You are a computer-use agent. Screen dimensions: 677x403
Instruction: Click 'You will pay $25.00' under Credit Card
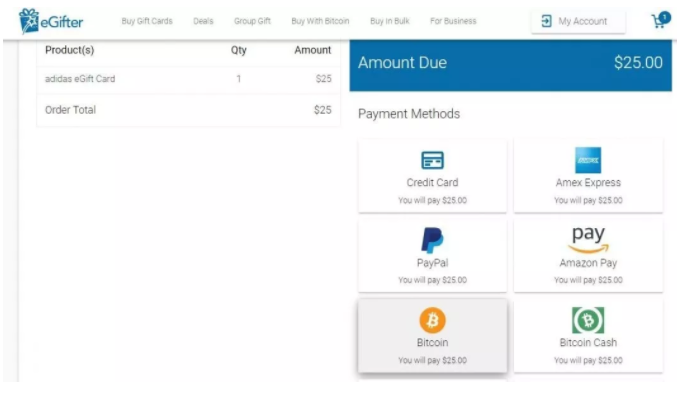click(432, 200)
